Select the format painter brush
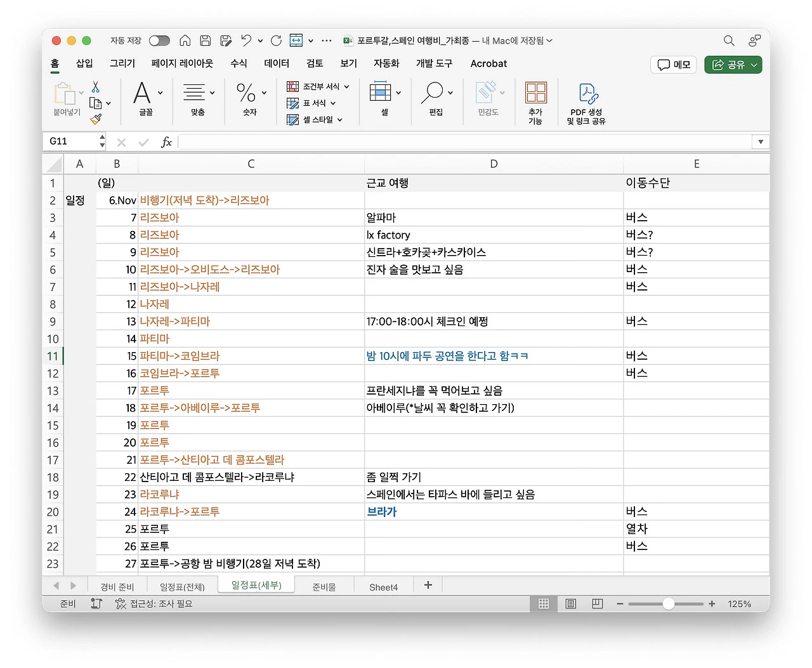812x668 pixels. pos(96,119)
